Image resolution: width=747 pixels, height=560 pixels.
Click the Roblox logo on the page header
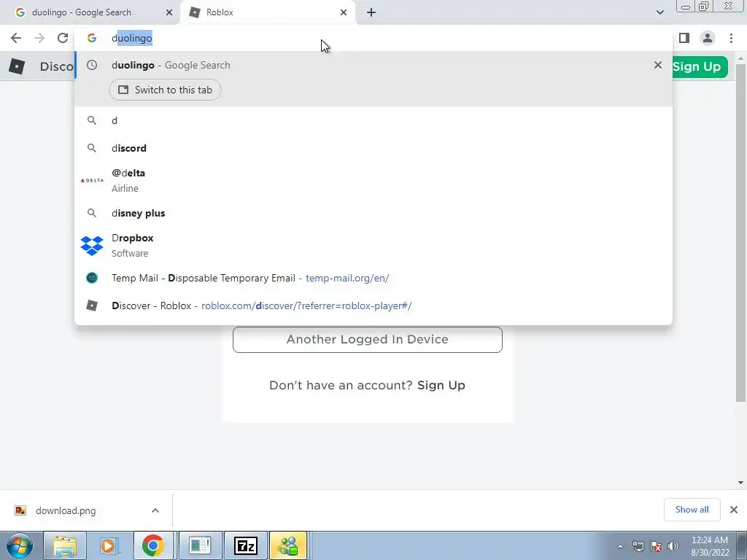click(17, 66)
